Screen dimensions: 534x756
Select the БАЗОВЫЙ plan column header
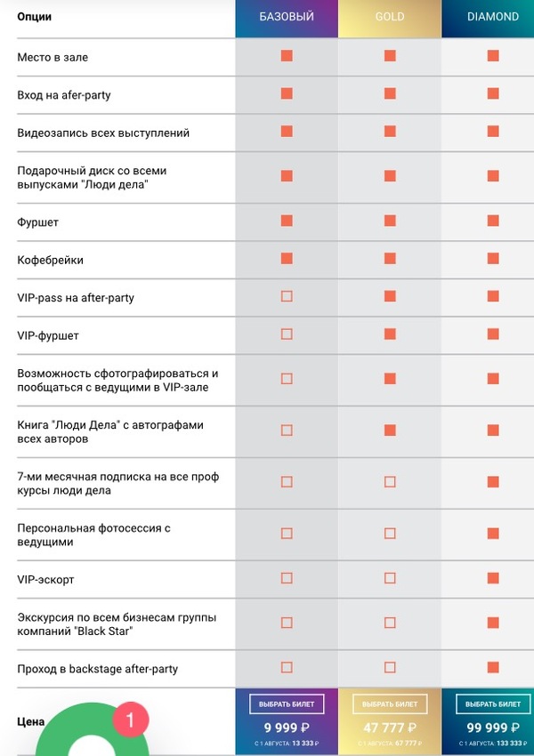pos(287,17)
